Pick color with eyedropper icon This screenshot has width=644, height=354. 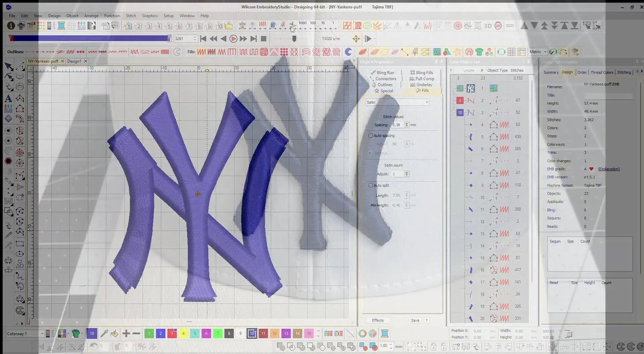[x=104, y=333]
